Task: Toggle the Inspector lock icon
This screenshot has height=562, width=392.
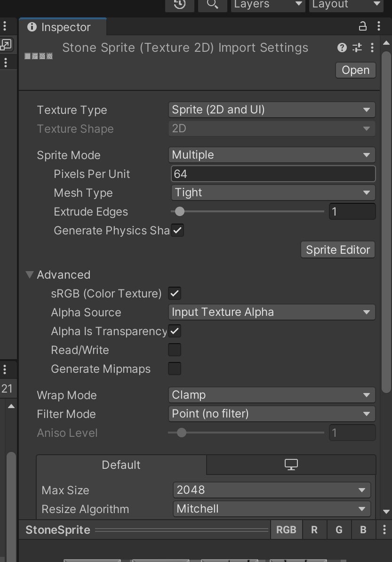Action: (363, 26)
